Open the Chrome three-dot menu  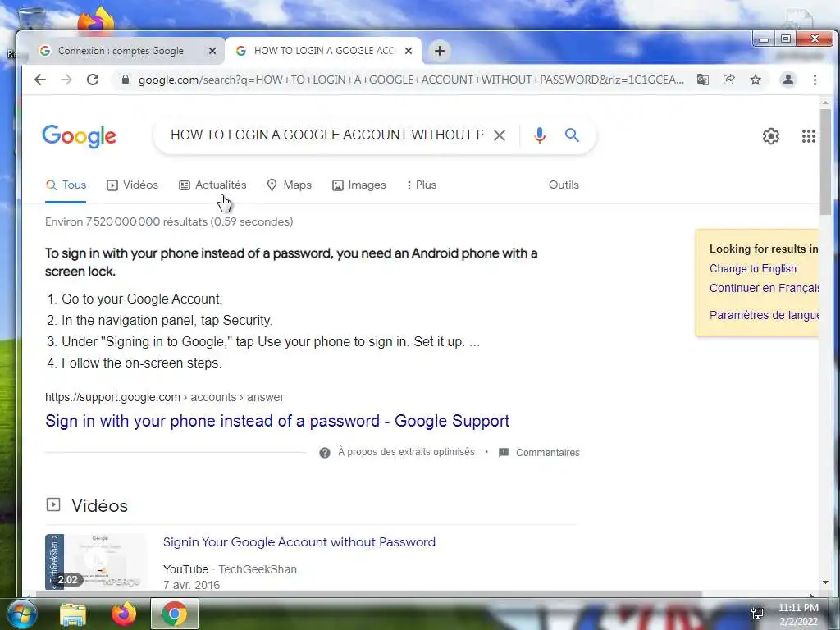click(815, 80)
